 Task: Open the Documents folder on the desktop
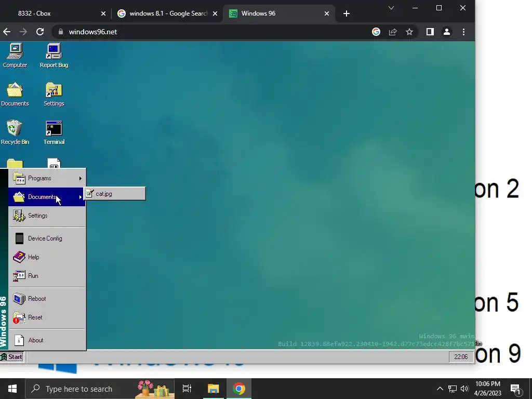coord(15,95)
